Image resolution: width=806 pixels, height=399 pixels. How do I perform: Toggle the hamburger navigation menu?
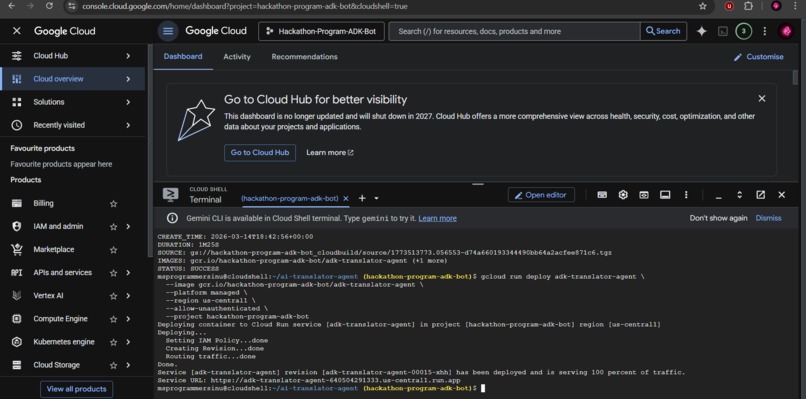tap(168, 31)
